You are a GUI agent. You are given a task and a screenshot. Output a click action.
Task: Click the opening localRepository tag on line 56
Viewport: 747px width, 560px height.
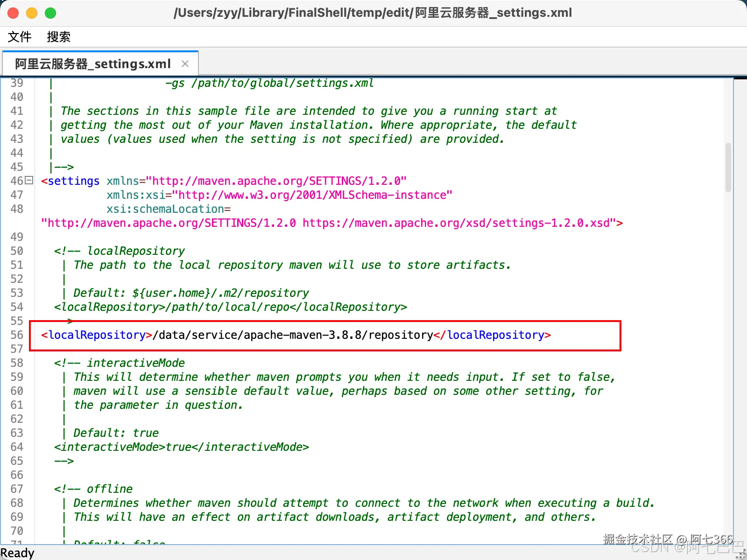[x=97, y=335]
